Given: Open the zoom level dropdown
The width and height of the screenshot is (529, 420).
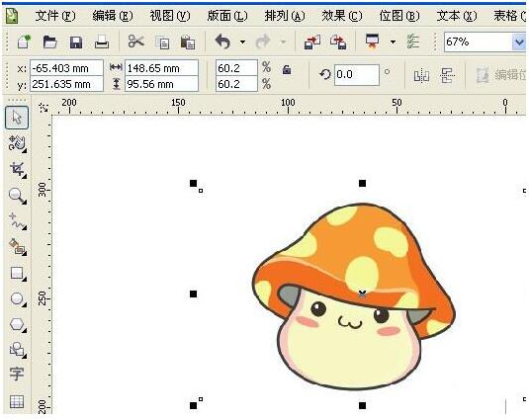Looking at the screenshot, I should click(x=519, y=42).
